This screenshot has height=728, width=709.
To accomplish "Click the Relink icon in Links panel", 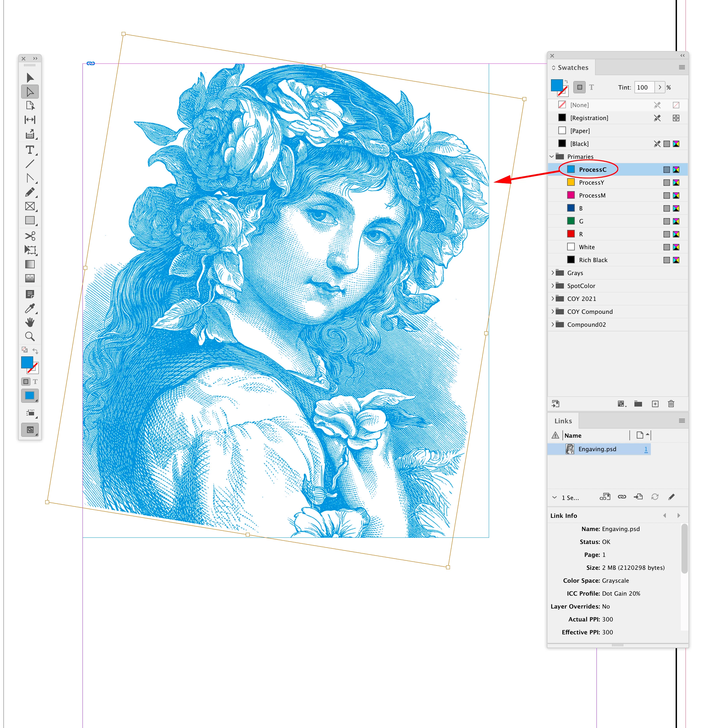I will tap(622, 497).
